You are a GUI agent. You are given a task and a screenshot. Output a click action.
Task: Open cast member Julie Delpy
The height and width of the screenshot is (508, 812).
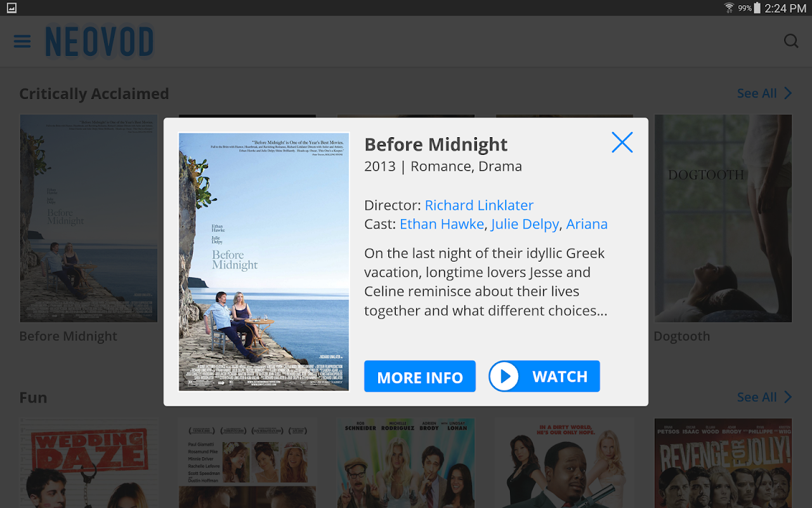point(525,224)
